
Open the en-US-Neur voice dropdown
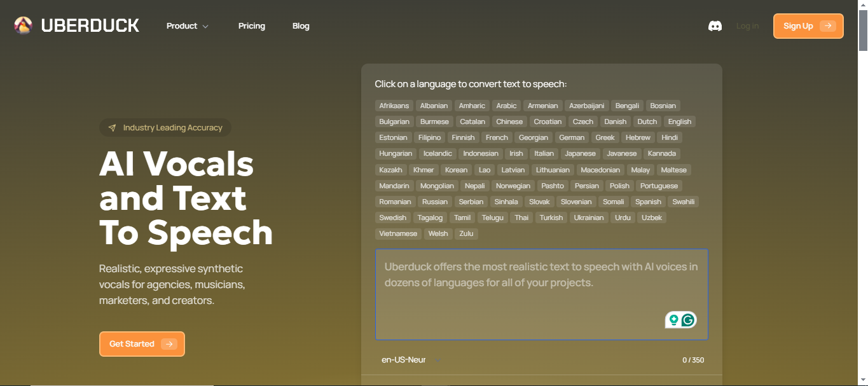(411, 360)
